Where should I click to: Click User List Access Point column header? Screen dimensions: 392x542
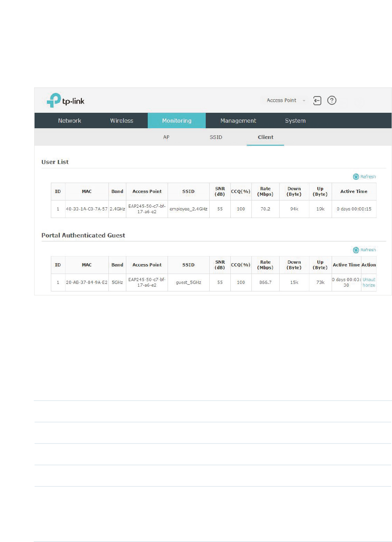(x=147, y=191)
